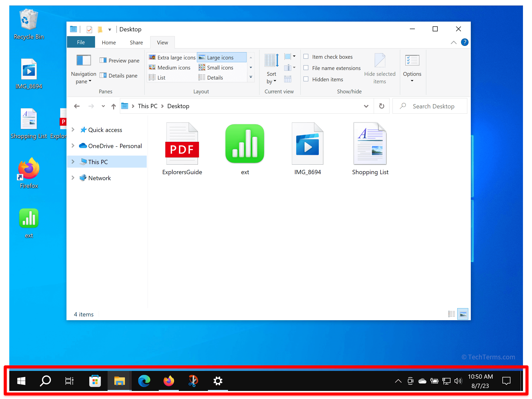Switch to Details layout view

(215, 78)
